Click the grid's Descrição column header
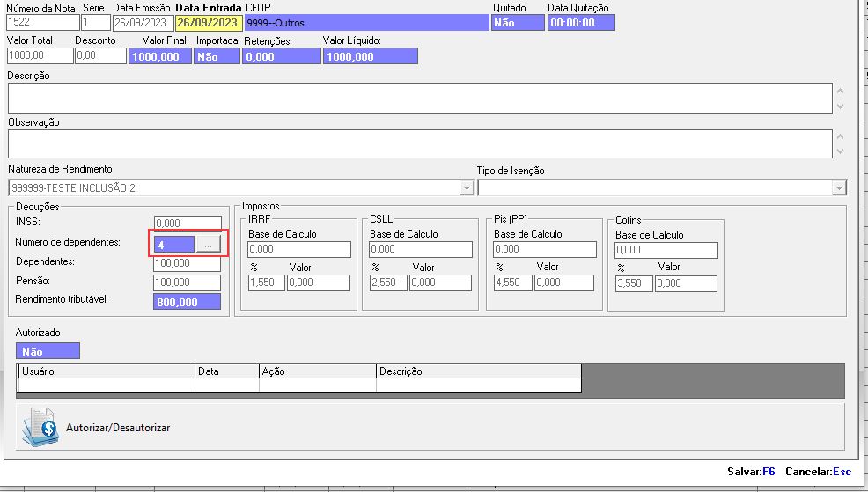This screenshot has width=868, height=492. tap(480, 371)
